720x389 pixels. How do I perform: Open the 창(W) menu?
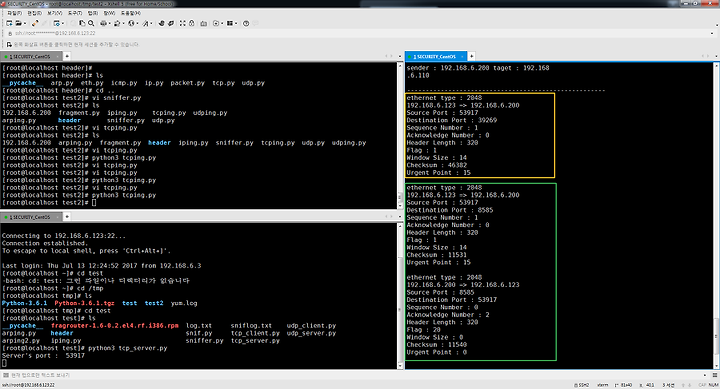coord(109,13)
